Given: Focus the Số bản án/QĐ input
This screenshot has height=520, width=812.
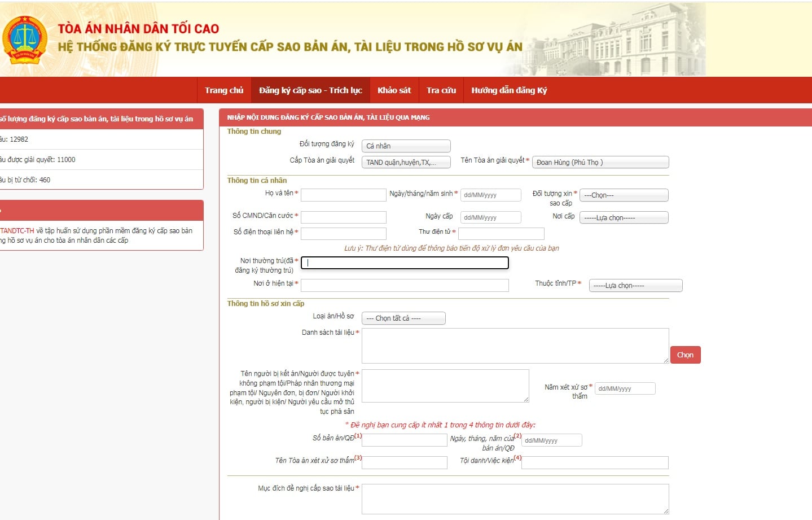Looking at the screenshot, I should tap(405, 440).
